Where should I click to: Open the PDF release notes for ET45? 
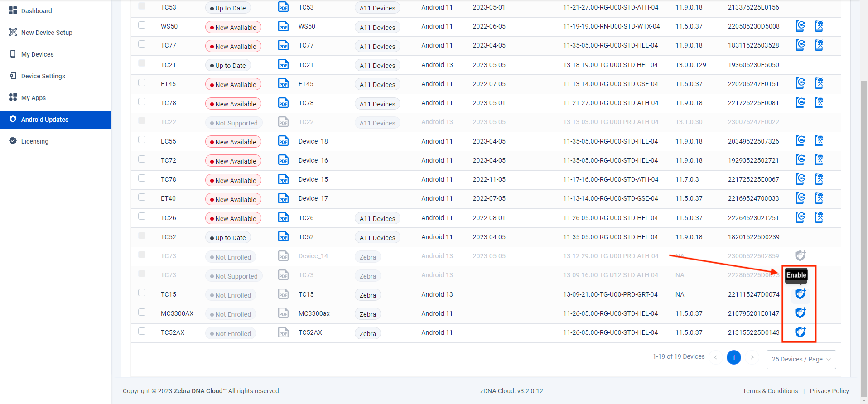(x=283, y=84)
